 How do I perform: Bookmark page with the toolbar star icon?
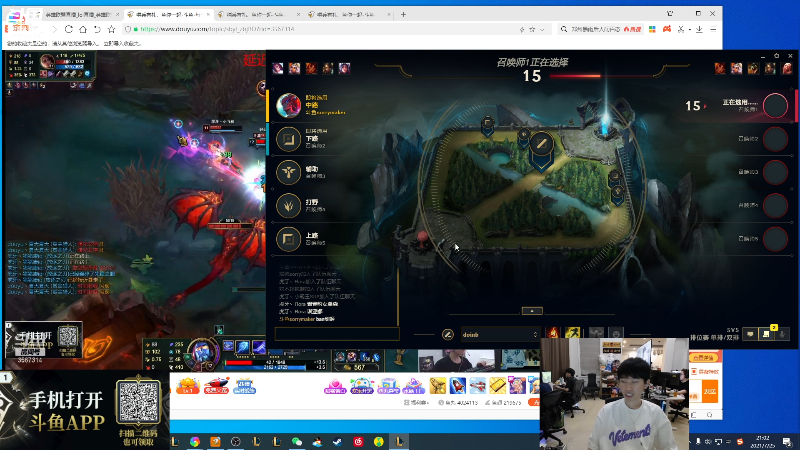coord(111,29)
